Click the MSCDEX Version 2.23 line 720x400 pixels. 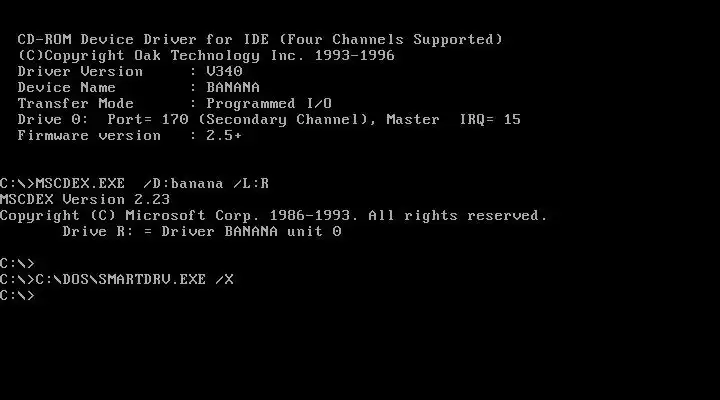85,199
